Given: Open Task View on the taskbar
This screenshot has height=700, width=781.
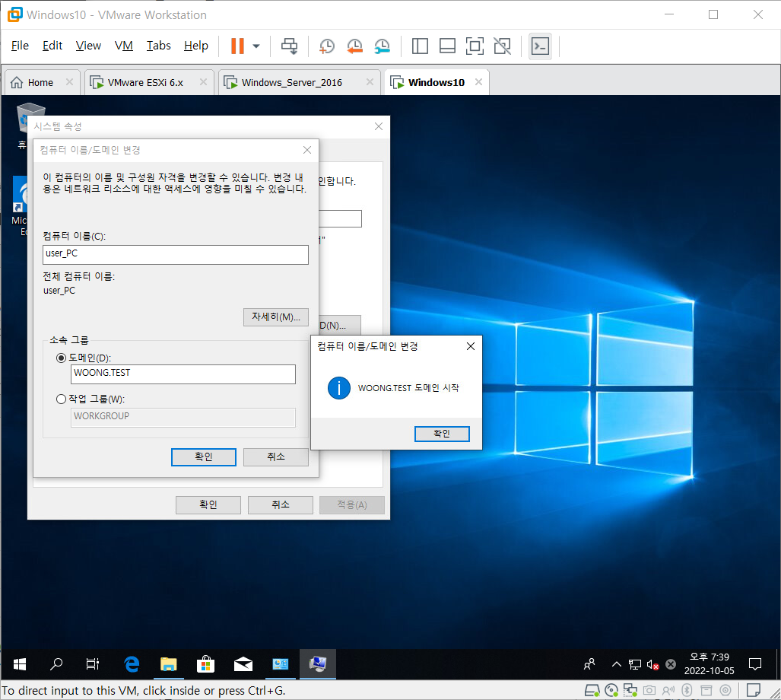Looking at the screenshot, I should tap(93, 663).
